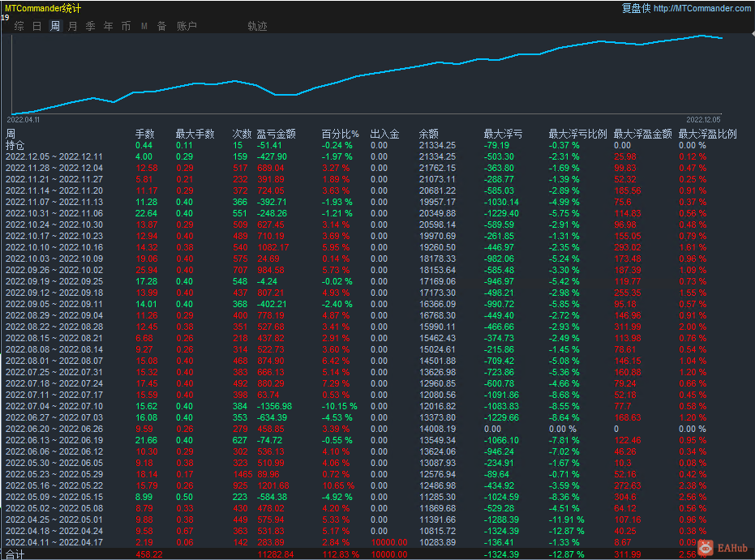Switch to the 日 (daily) tab

coord(36,26)
